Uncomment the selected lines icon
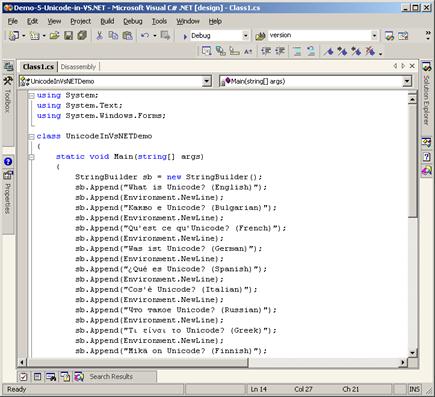The image size is (435, 397). (x=311, y=51)
